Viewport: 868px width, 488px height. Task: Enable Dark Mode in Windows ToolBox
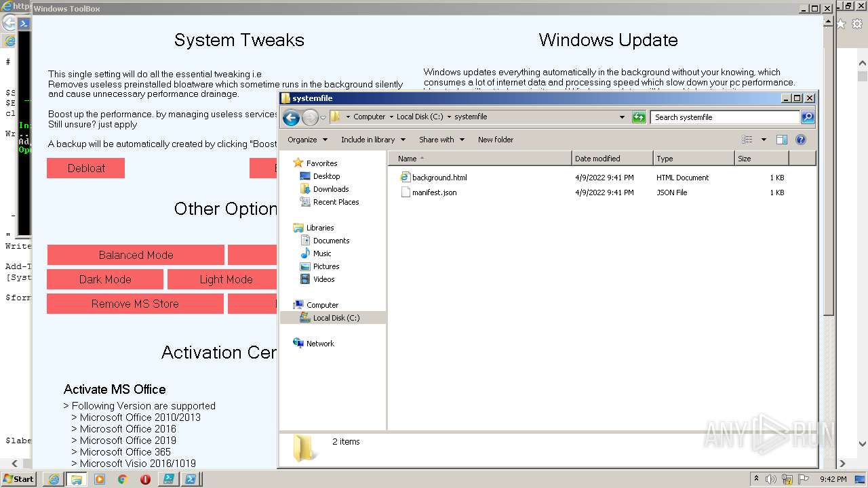point(105,279)
